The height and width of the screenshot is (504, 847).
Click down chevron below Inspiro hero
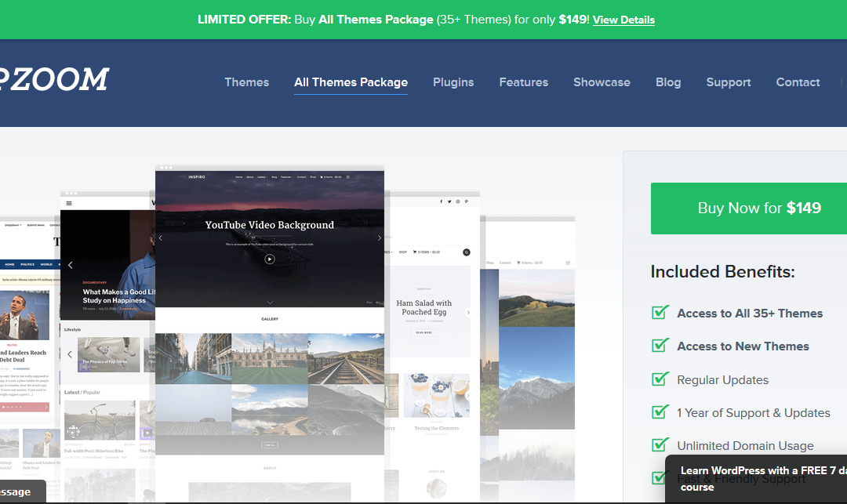point(270,303)
